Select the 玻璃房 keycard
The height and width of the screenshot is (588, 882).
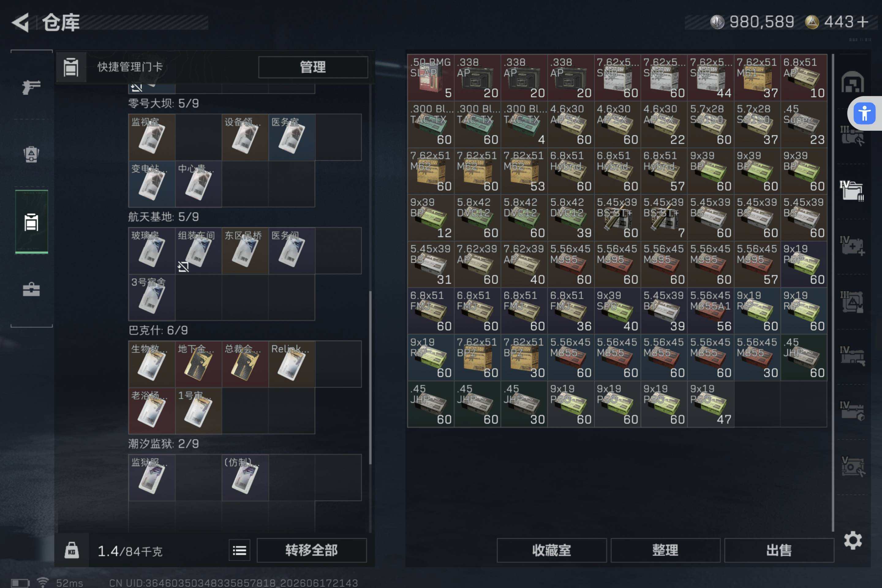tap(152, 251)
